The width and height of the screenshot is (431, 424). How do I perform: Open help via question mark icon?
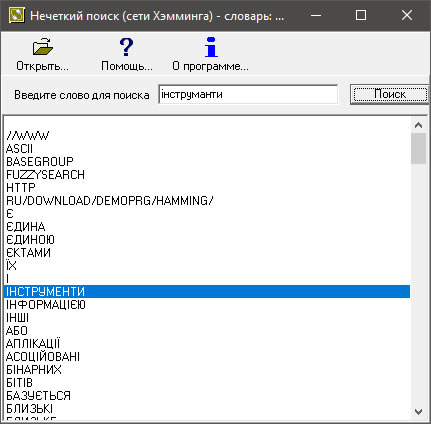126,47
